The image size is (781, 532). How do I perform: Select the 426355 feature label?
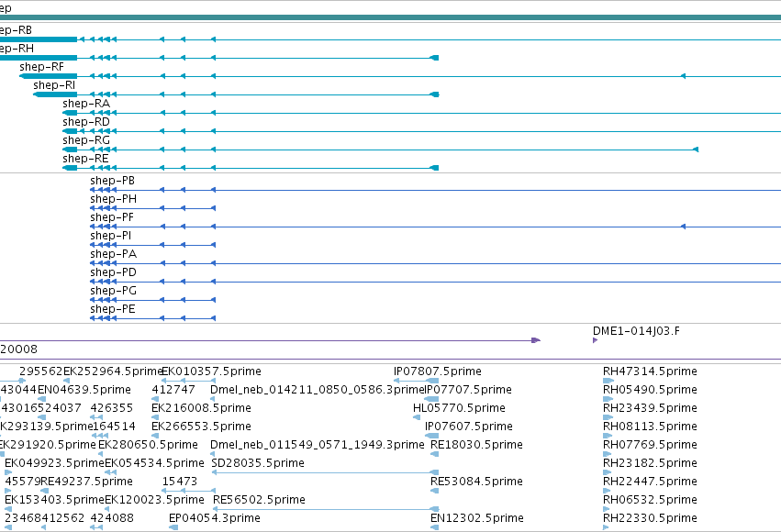click(112, 408)
